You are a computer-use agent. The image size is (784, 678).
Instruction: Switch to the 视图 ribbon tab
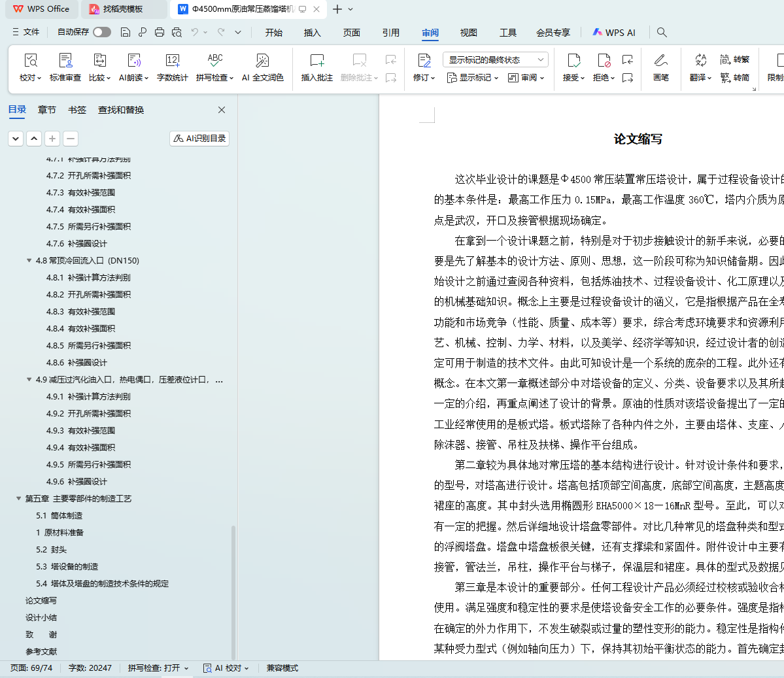(x=468, y=33)
